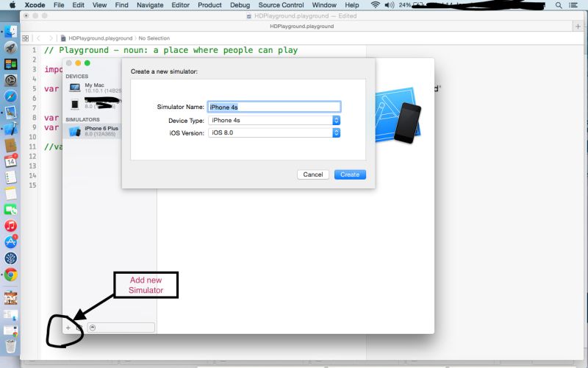Click No Selection in jump bar
The height and width of the screenshot is (368, 588).
(154, 38)
